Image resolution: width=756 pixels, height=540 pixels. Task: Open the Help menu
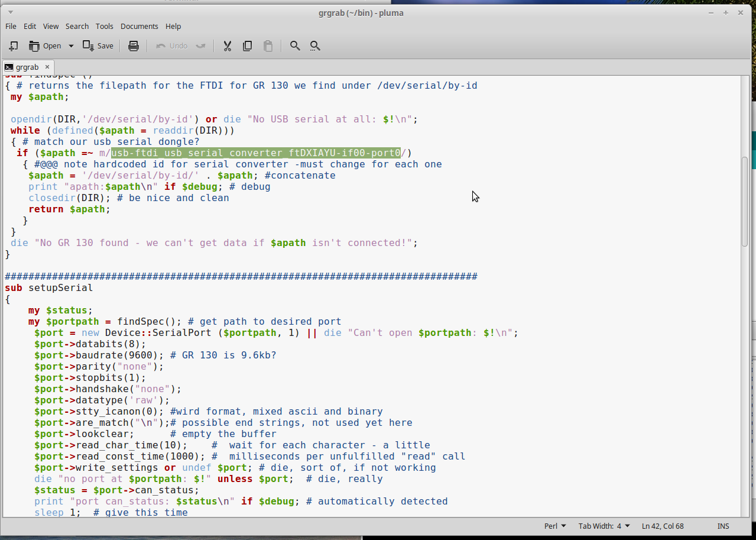(x=173, y=26)
